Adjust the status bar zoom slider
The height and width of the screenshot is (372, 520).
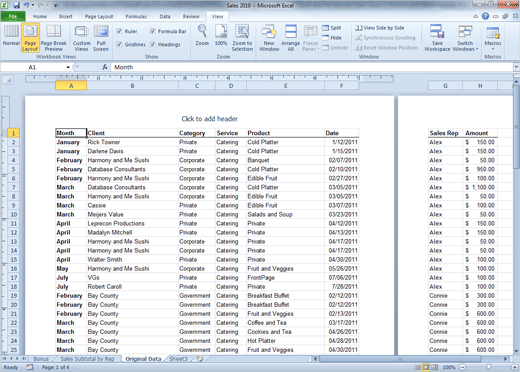[x=489, y=367]
